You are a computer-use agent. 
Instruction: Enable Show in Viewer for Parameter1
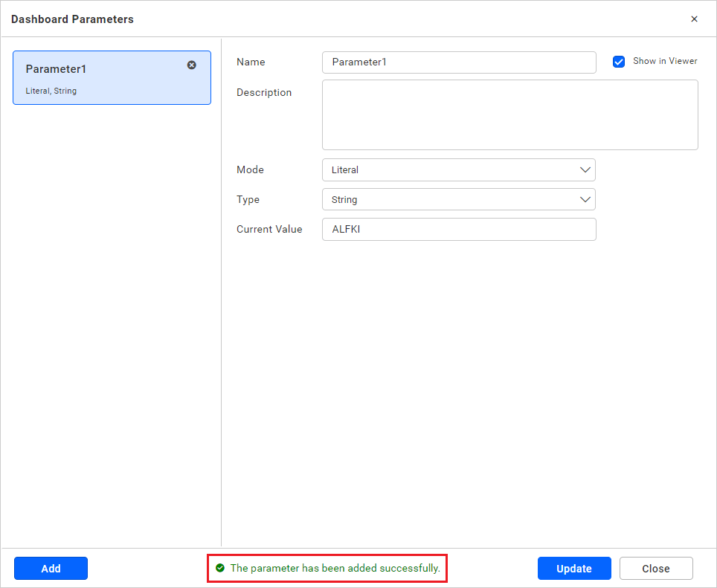point(619,62)
